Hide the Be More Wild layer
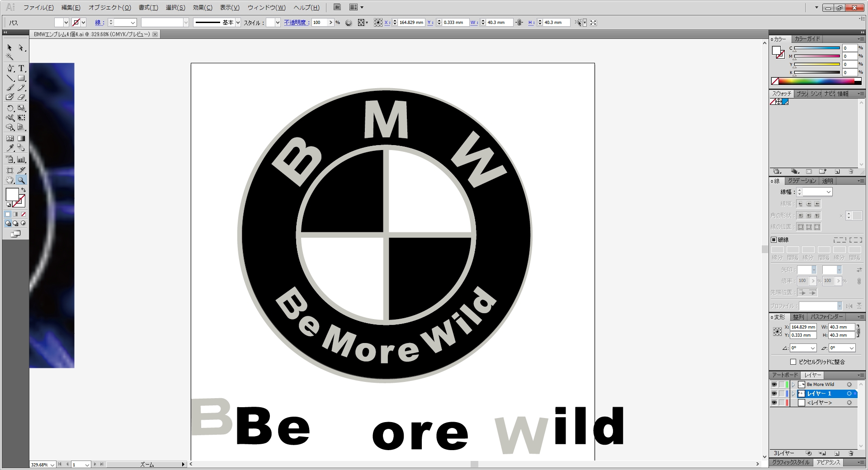 (x=774, y=385)
